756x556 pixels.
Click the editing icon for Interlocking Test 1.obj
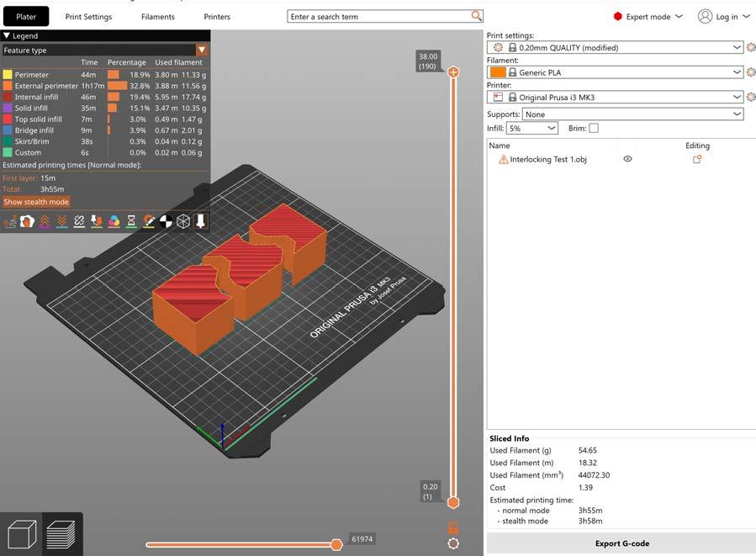[x=696, y=159]
